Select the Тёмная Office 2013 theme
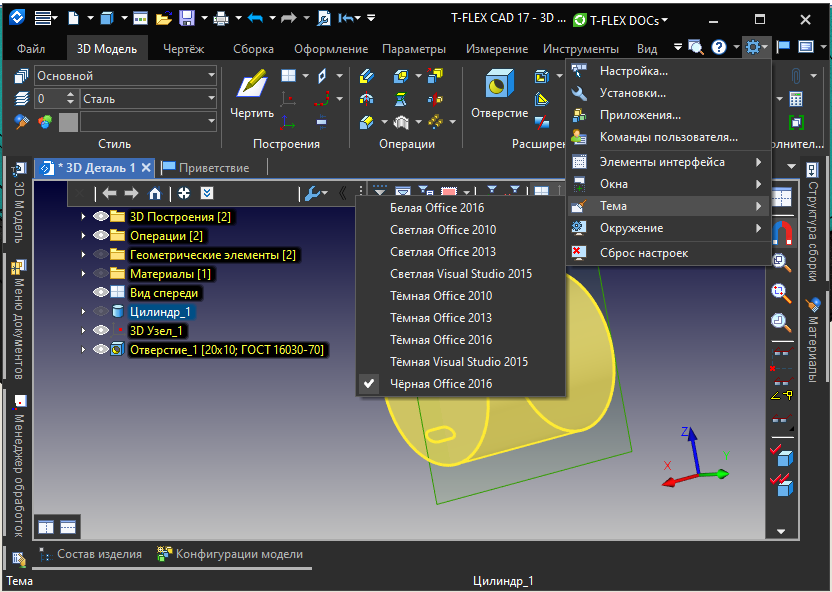Image resolution: width=832 pixels, height=592 pixels. click(460, 318)
